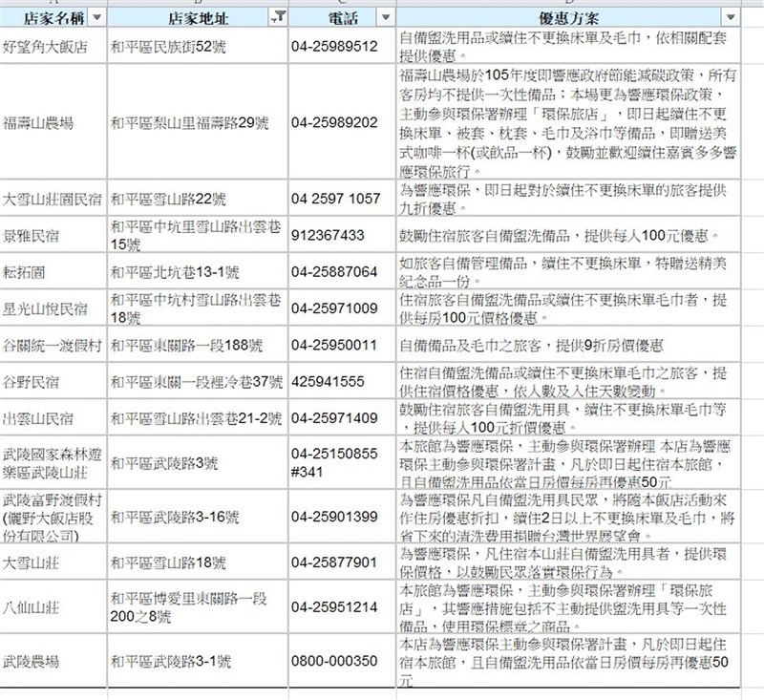Select the 店家地址 header cell
Viewport: 764px width, 700px height.
pos(198,18)
